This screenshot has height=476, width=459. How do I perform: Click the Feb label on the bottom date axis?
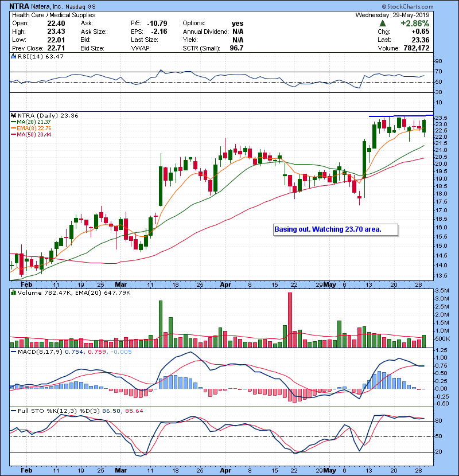point(26,470)
